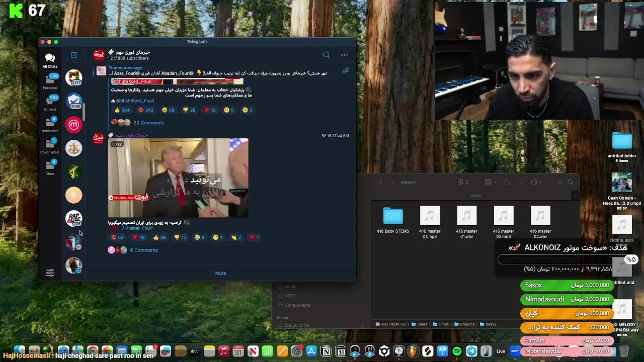
Task: Open Finder group-by dropdown
Action: pyautogui.click(x=490, y=182)
